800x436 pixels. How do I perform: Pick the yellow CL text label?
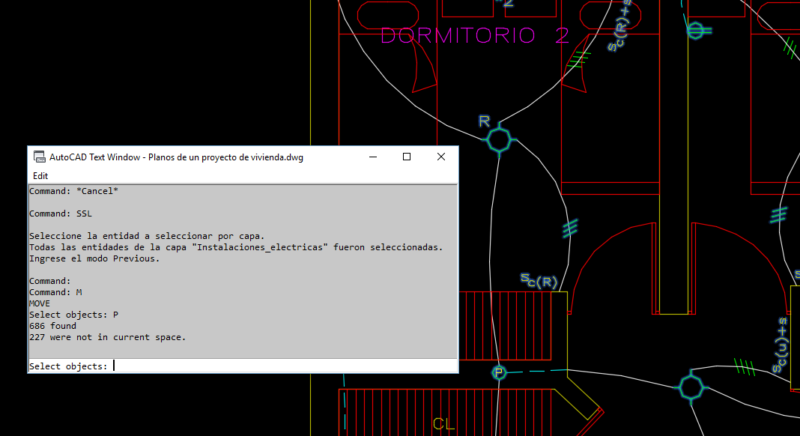[443, 424]
